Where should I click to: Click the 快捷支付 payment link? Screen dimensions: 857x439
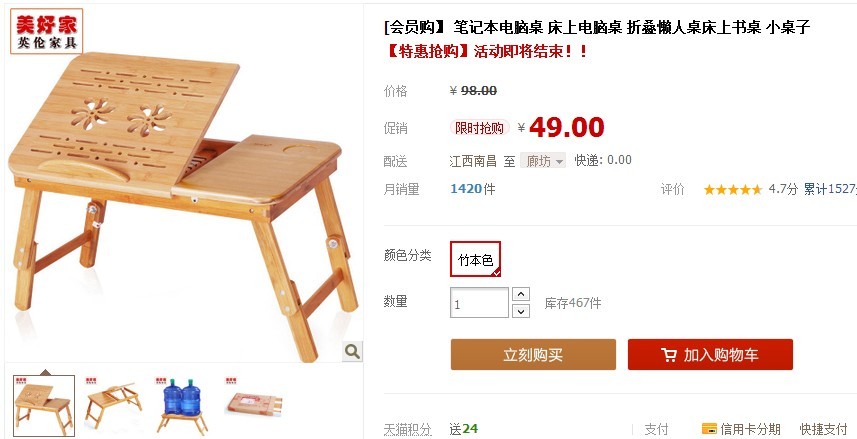click(x=823, y=429)
